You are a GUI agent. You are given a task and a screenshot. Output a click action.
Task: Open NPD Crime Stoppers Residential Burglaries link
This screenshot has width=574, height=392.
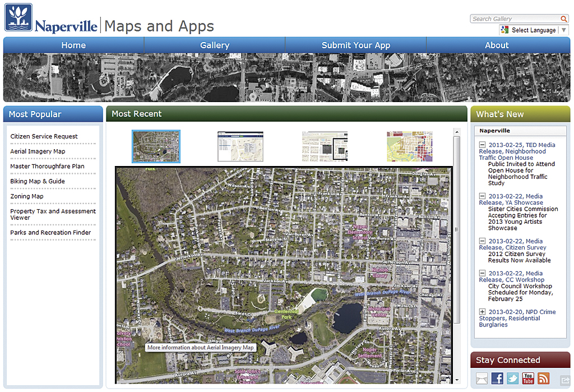click(517, 318)
